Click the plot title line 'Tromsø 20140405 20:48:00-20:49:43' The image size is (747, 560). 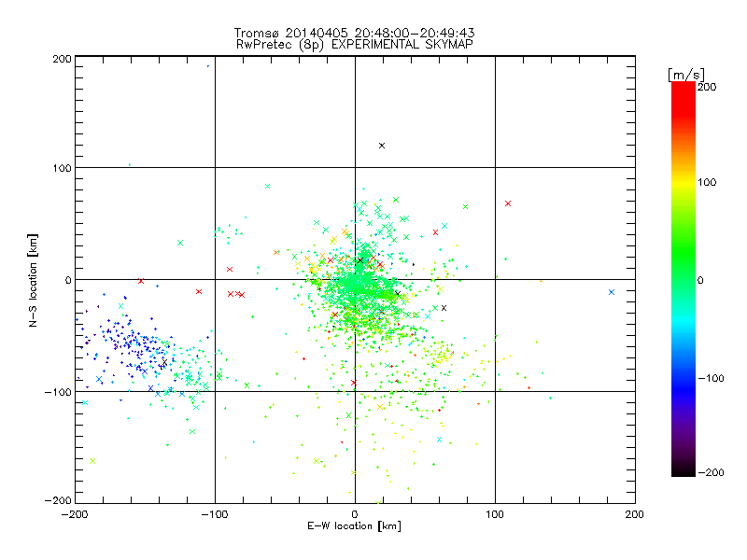(354, 33)
